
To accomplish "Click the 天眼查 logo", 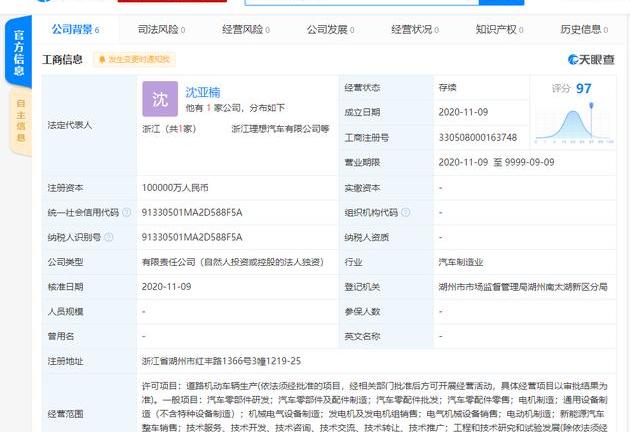I will [x=591, y=59].
